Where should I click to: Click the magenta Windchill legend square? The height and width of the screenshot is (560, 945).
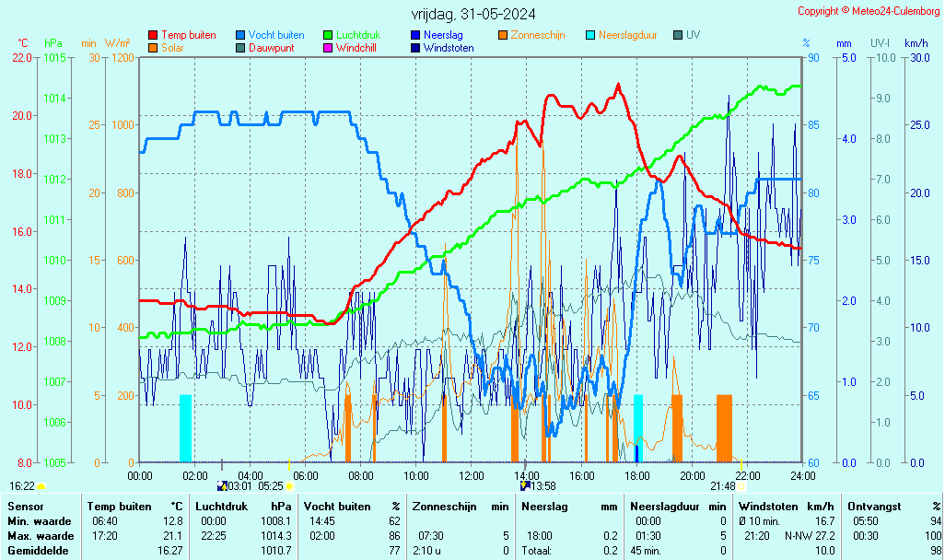click(x=328, y=47)
